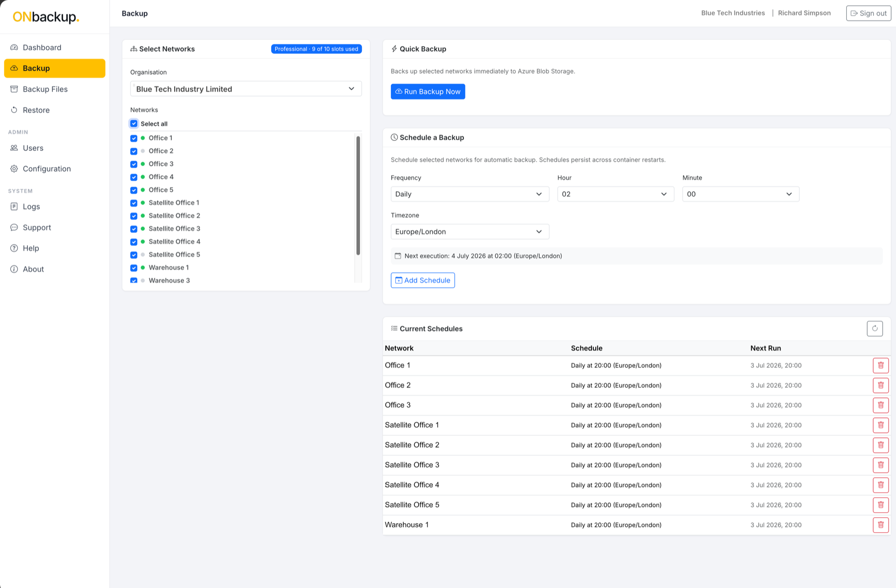Toggle the Select all checkbox
Image resolution: width=896 pixels, height=588 pixels.
[x=134, y=123]
